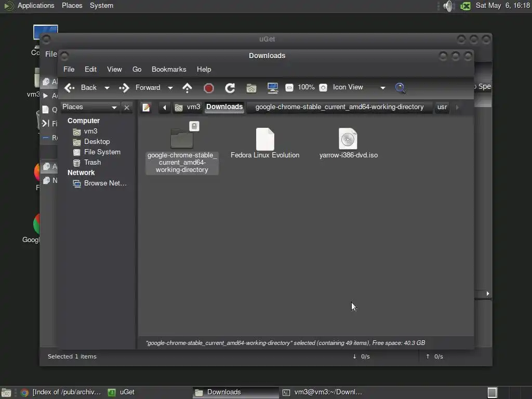Go to the usr path button
The width and height of the screenshot is (532, 399).
point(442,107)
